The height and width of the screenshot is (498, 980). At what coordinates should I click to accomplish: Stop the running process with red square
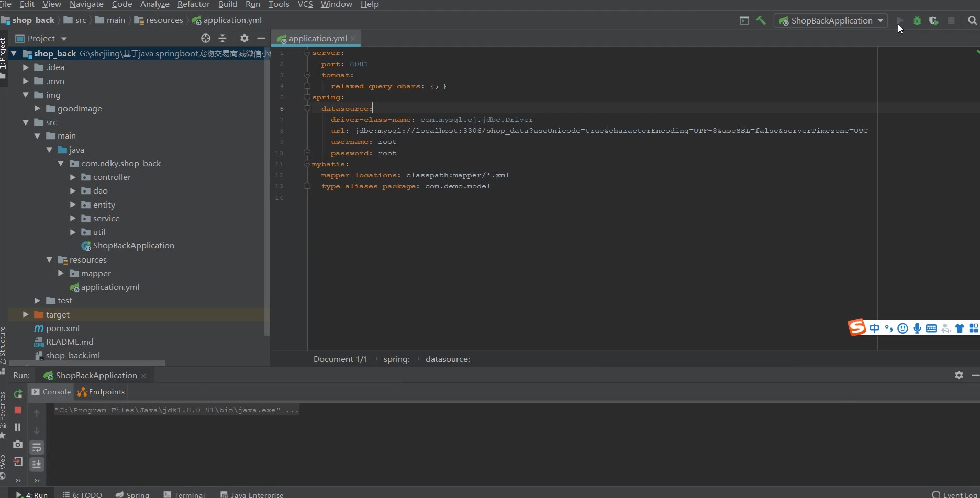click(x=18, y=411)
